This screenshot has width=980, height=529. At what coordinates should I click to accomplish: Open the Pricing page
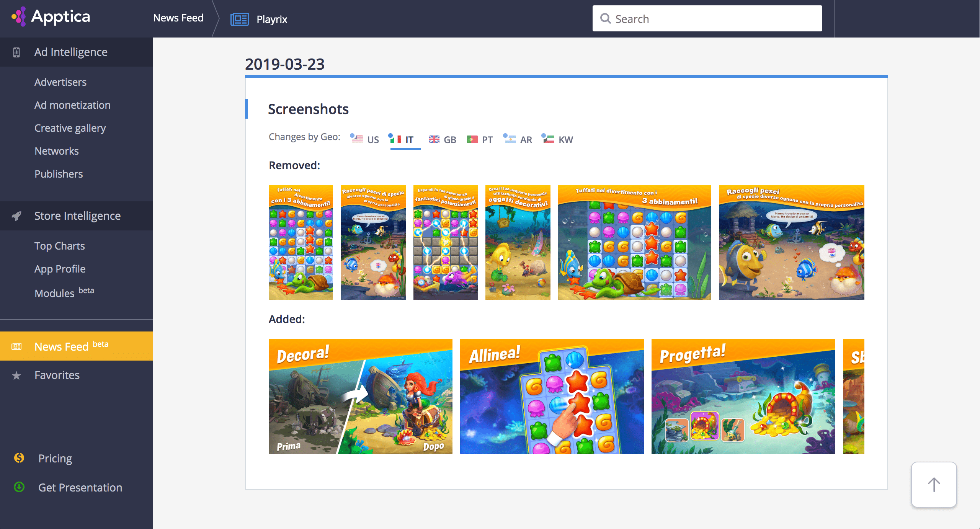coord(55,458)
